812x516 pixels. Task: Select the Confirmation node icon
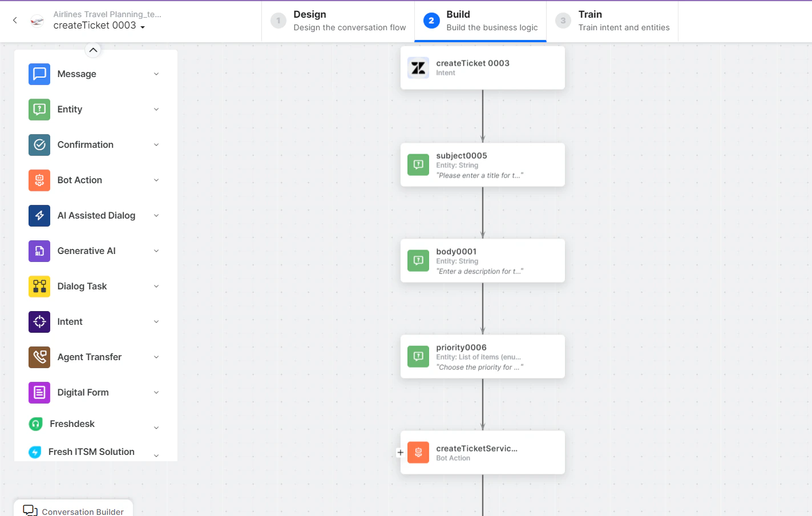point(39,144)
